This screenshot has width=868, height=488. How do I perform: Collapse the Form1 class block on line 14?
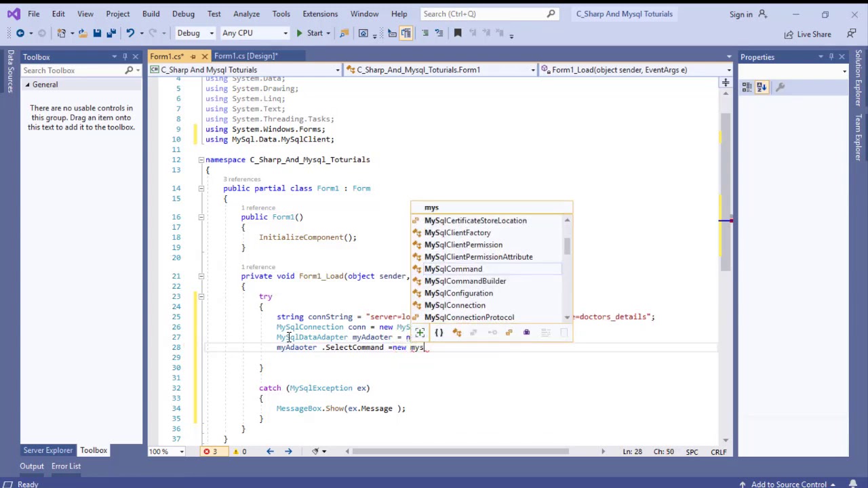pos(201,188)
